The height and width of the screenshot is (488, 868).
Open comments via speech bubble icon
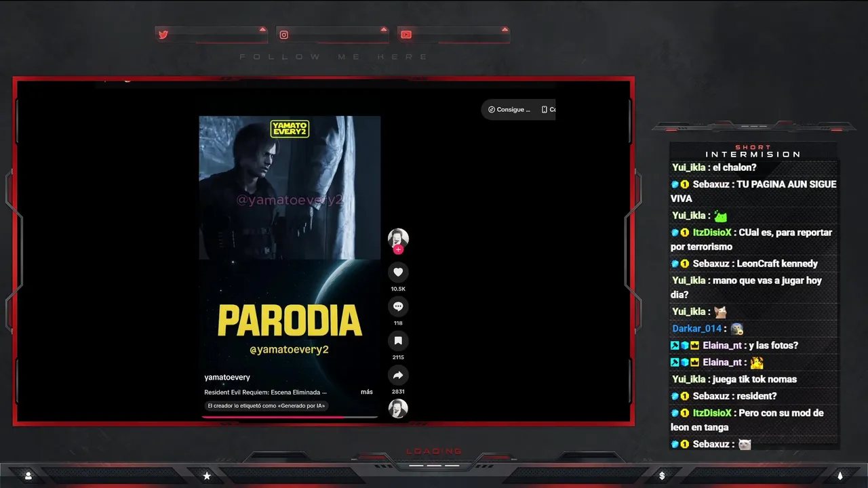click(x=398, y=306)
